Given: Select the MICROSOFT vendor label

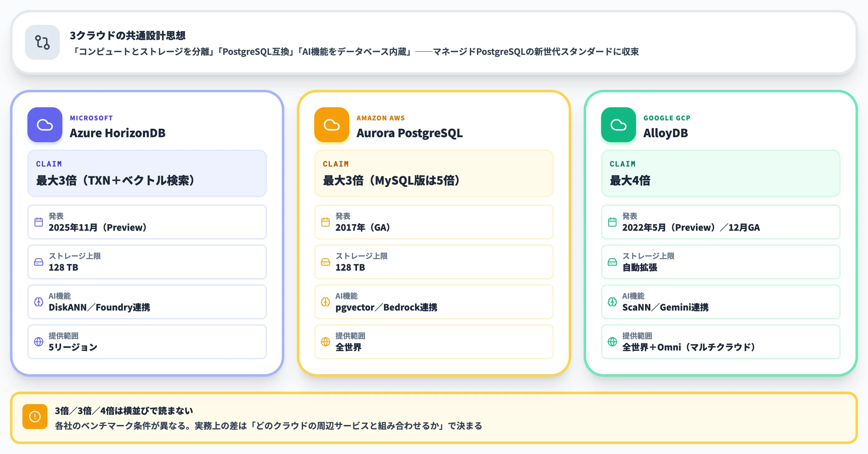Looking at the screenshot, I should pyautogui.click(x=91, y=118).
